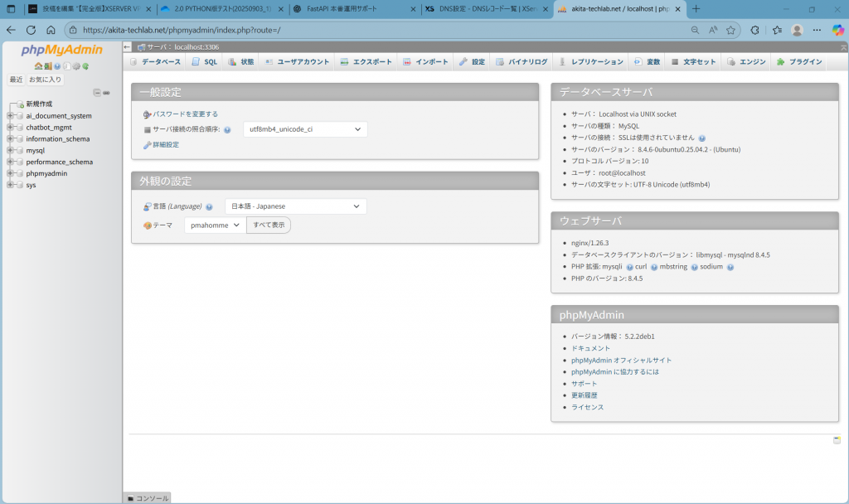The width and height of the screenshot is (849, 504).
Task: Open Read aloud icon in address bar
Action: [713, 31]
